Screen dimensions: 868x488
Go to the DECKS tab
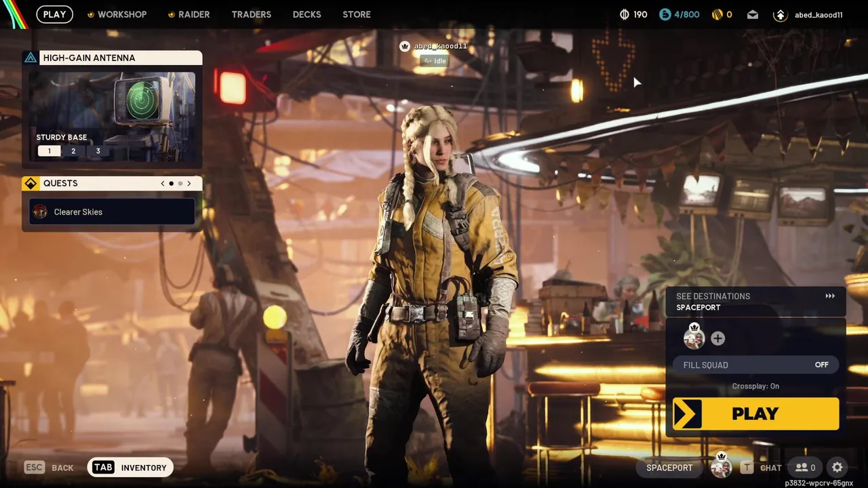click(307, 14)
